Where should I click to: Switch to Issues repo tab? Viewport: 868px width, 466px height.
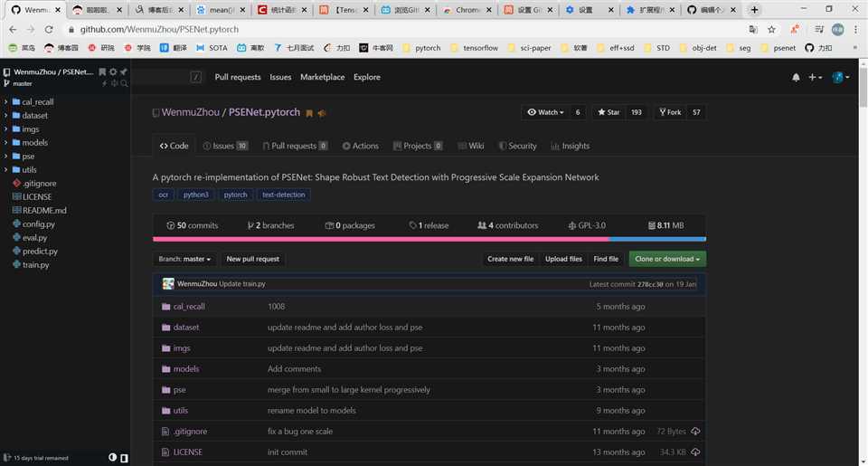[x=225, y=146]
